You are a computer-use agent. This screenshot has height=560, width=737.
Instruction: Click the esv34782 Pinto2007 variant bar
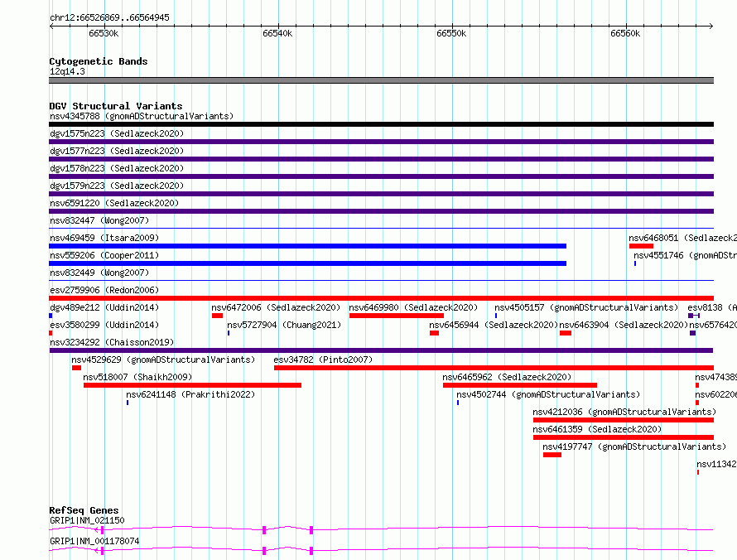(494, 368)
